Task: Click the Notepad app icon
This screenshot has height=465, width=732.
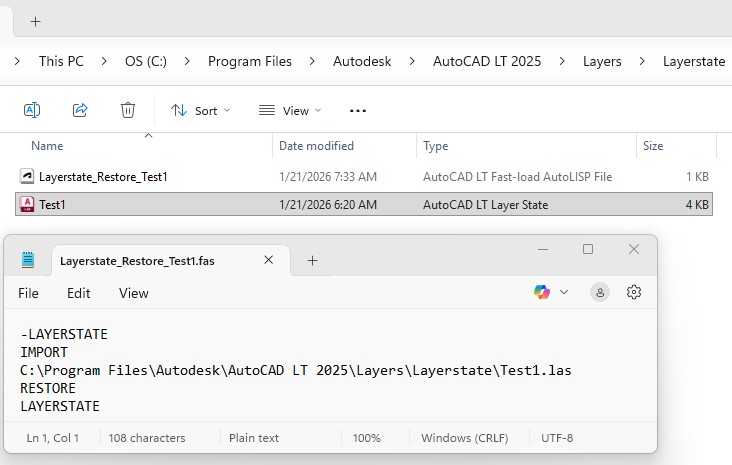Action: [x=28, y=260]
